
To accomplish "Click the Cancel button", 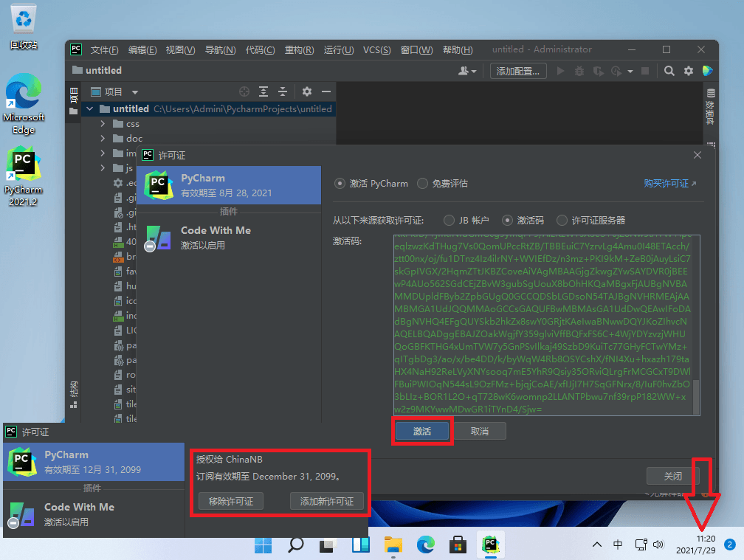I will (x=480, y=431).
